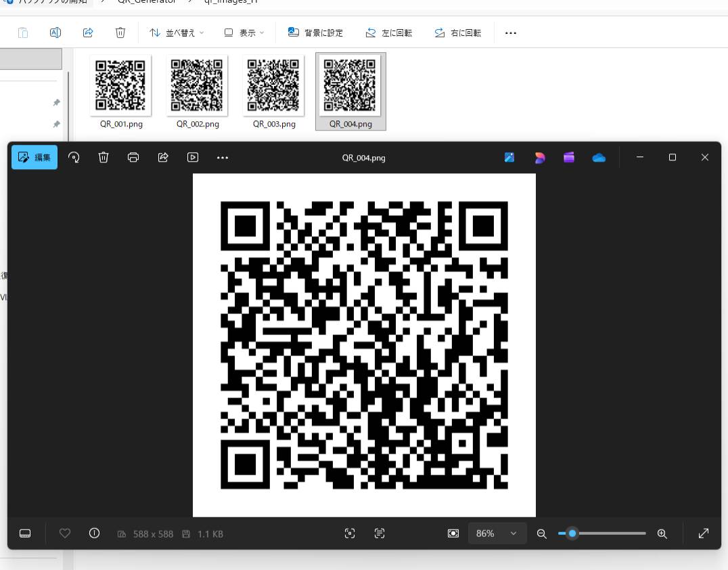This screenshot has width=728, height=570.
Task: Delete QR_004.png using Photos trash icon
Action: (x=104, y=158)
